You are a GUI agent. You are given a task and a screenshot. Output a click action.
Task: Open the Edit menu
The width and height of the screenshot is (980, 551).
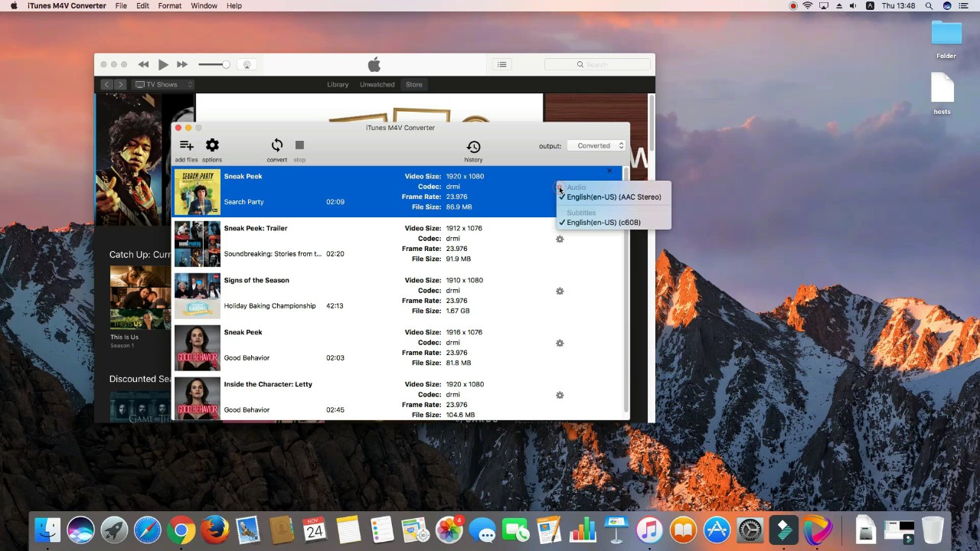point(143,5)
